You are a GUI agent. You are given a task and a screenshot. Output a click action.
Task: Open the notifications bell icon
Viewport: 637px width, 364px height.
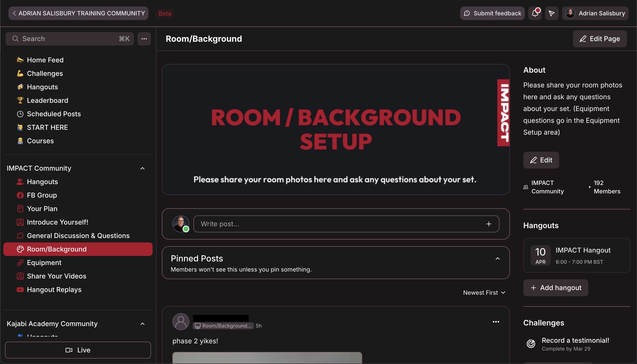[535, 13]
